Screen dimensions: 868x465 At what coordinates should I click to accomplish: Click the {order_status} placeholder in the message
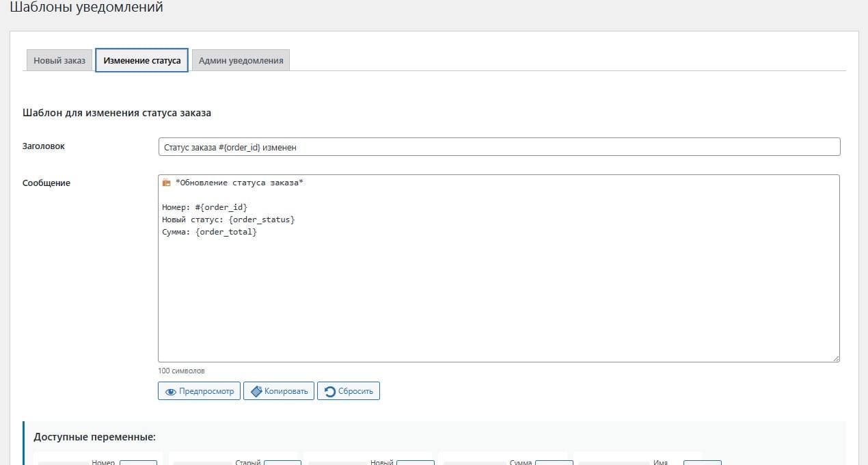[262, 220]
